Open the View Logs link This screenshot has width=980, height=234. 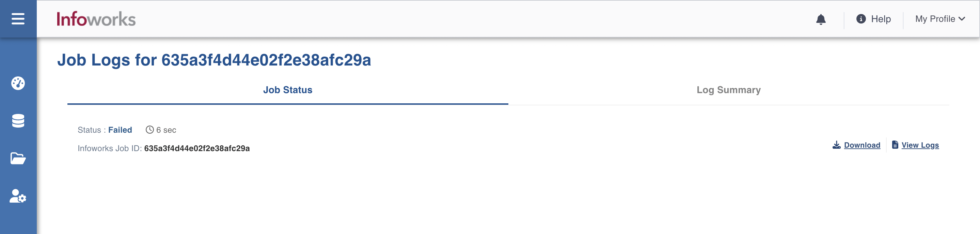point(920,145)
